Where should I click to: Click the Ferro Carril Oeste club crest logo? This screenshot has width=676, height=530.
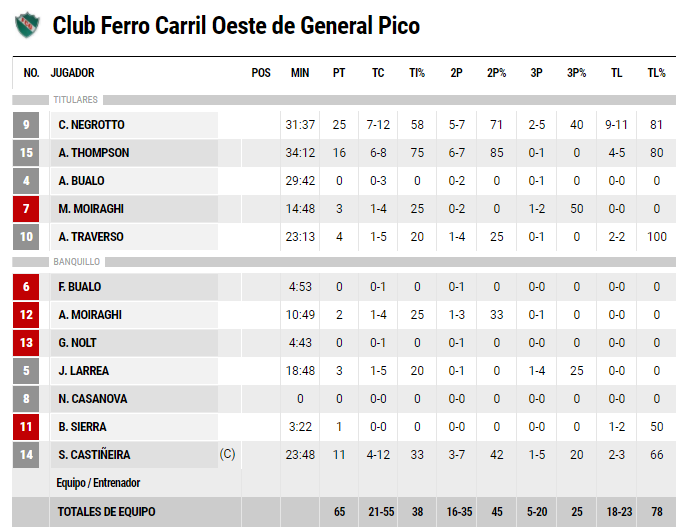(27, 25)
